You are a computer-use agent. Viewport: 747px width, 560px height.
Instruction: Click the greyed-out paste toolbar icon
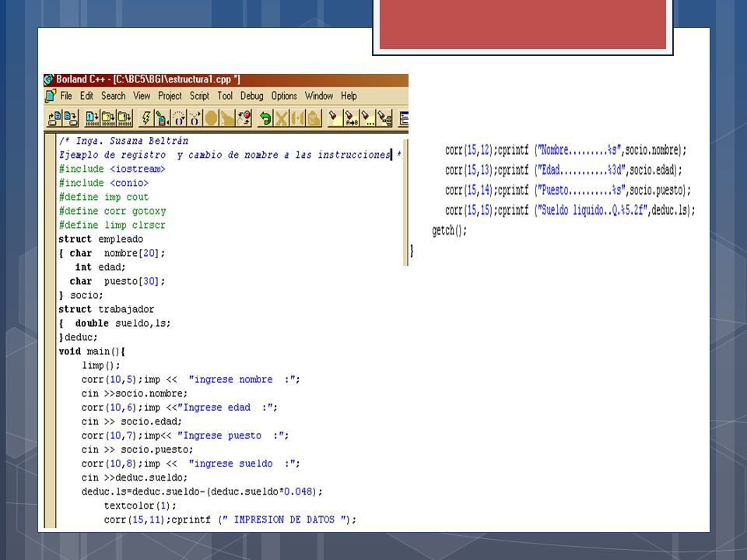pyautogui.click(x=314, y=117)
